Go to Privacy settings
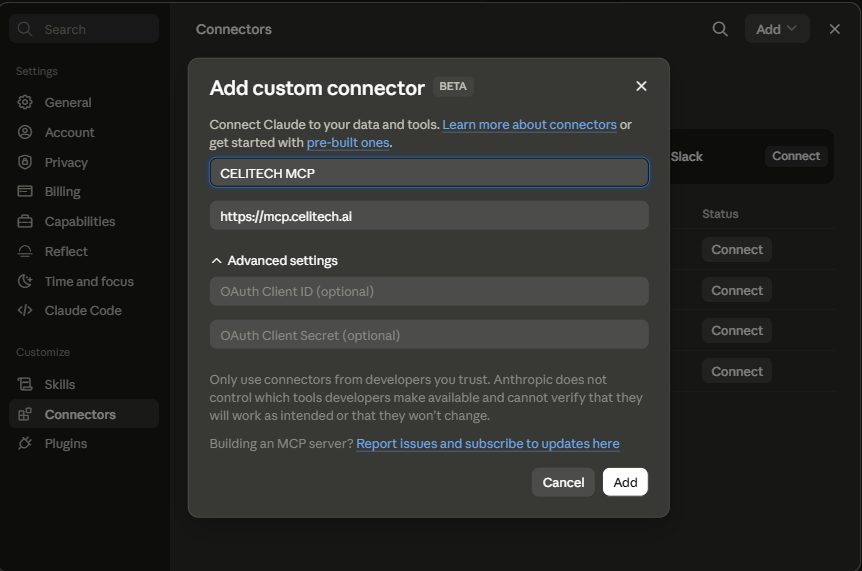862x571 pixels. point(84,162)
